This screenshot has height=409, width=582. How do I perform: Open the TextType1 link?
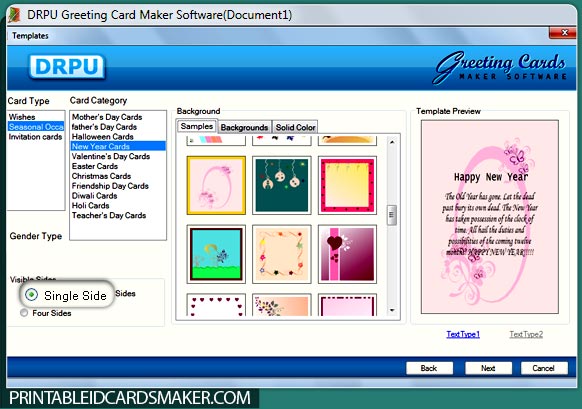463,334
